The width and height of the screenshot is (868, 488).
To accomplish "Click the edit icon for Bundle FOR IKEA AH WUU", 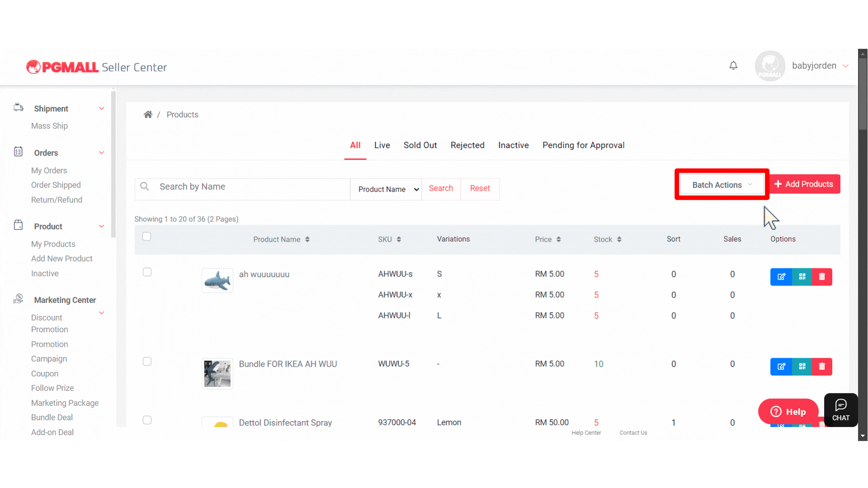I will (x=781, y=366).
